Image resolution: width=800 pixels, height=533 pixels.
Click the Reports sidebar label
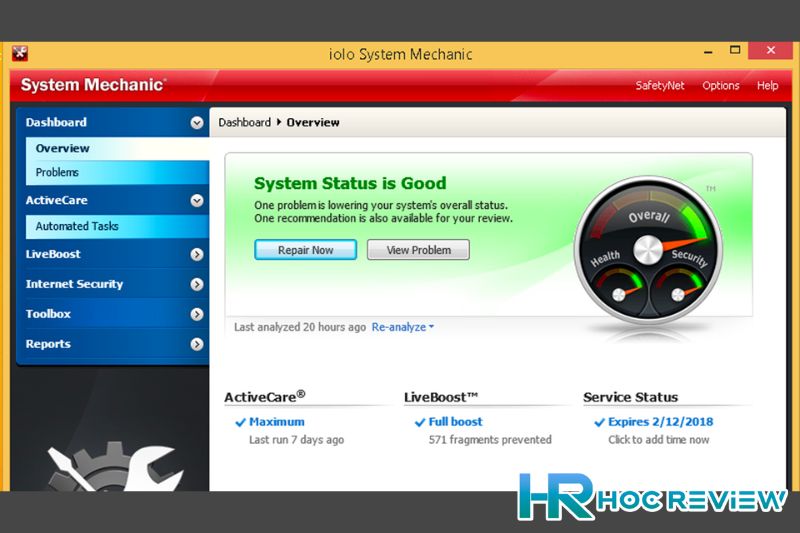[x=48, y=344]
